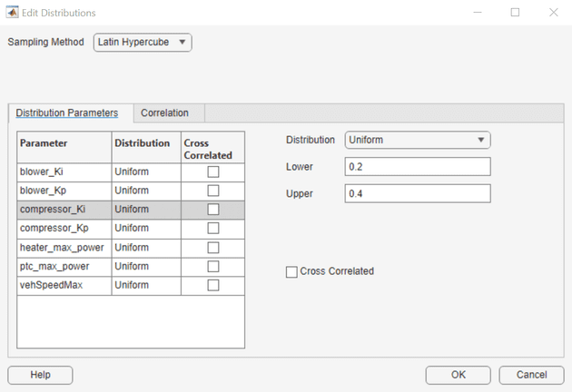The height and width of the screenshot is (392, 572).
Task: Tick Cross Correlated checkbox for heater_max_power
Action: coord(213,248)
